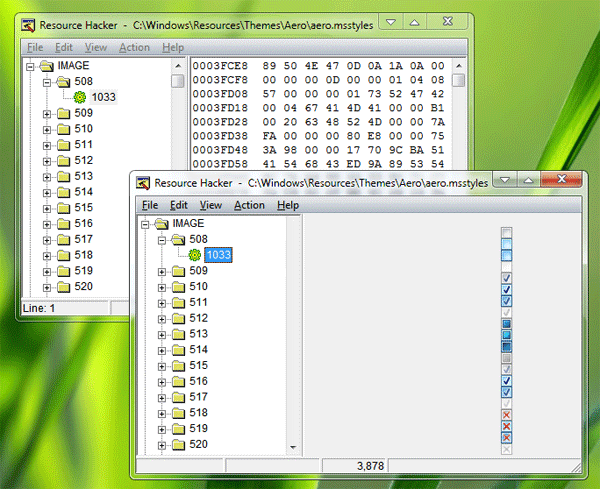Open Action menu in front Resource Hacker window

coord(249,205)
